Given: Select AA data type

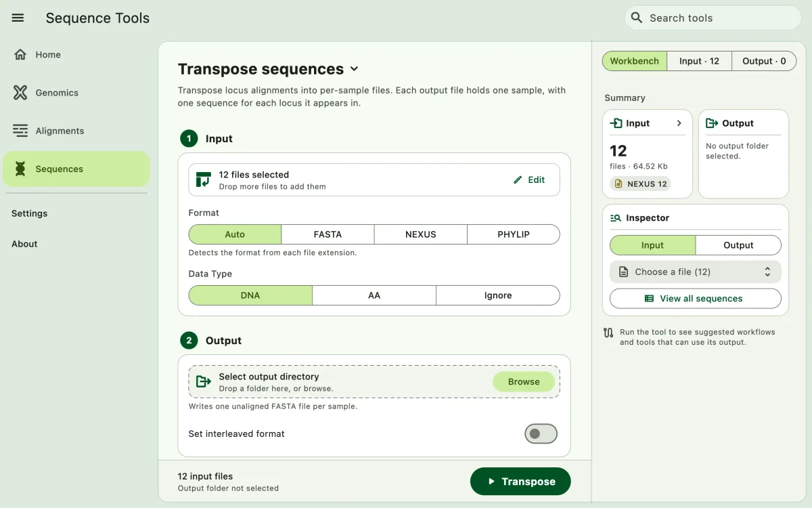Looking at the screenshot, I should point(374,295).
